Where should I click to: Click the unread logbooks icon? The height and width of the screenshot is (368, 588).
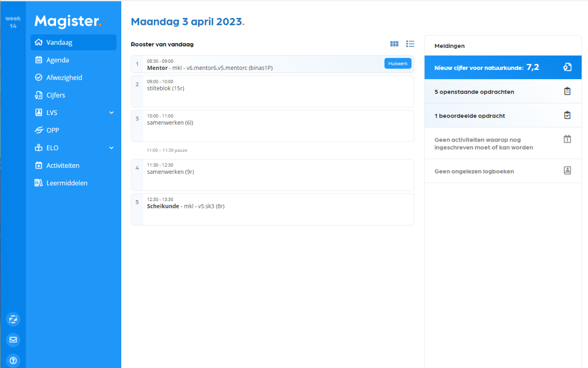(567, 171)
